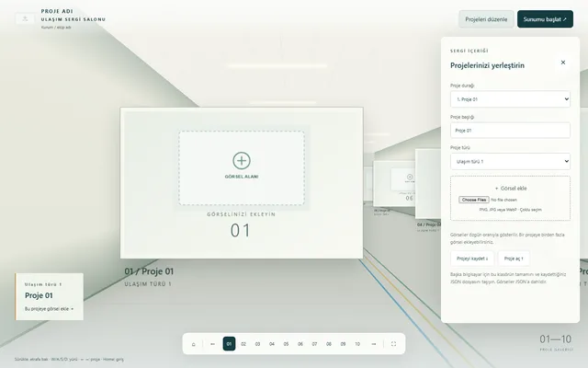Click Projeyi kaydet button
This screenshot has height=368, width=588.
(x=472, y=259)
